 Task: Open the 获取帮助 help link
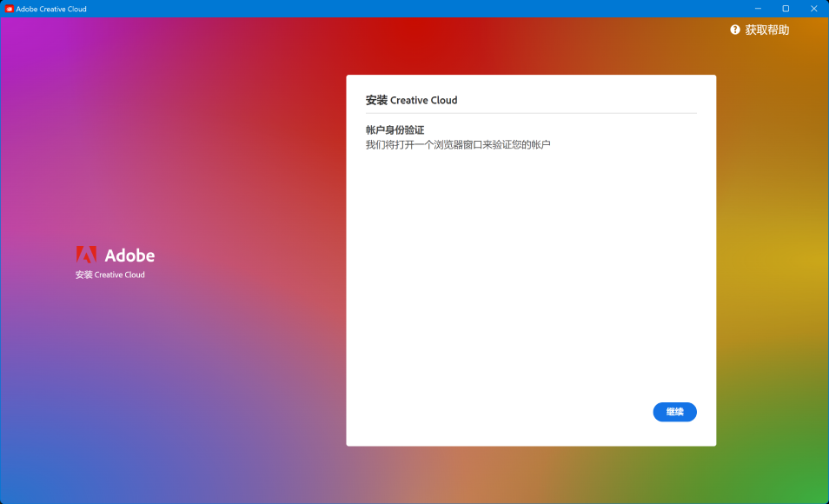[766, 30]
